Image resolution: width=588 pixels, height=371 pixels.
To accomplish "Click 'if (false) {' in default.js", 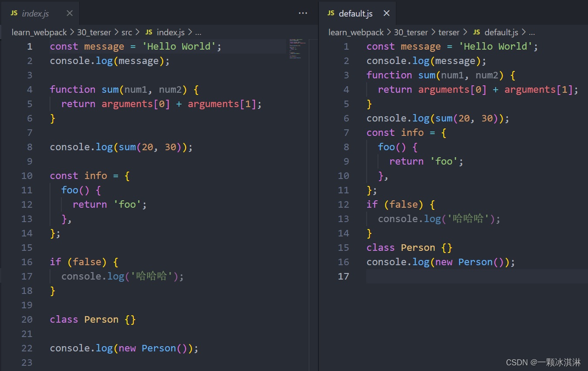I will click(x=401, y=204).
